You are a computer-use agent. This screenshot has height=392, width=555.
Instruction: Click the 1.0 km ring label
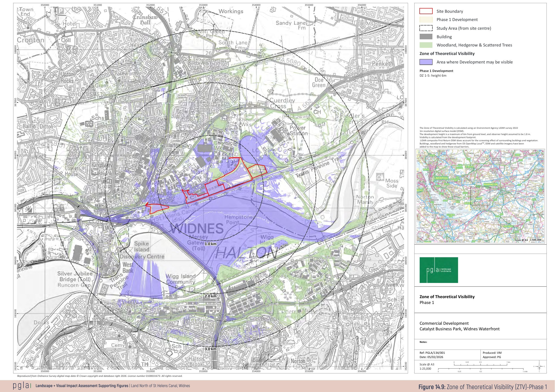210,244
